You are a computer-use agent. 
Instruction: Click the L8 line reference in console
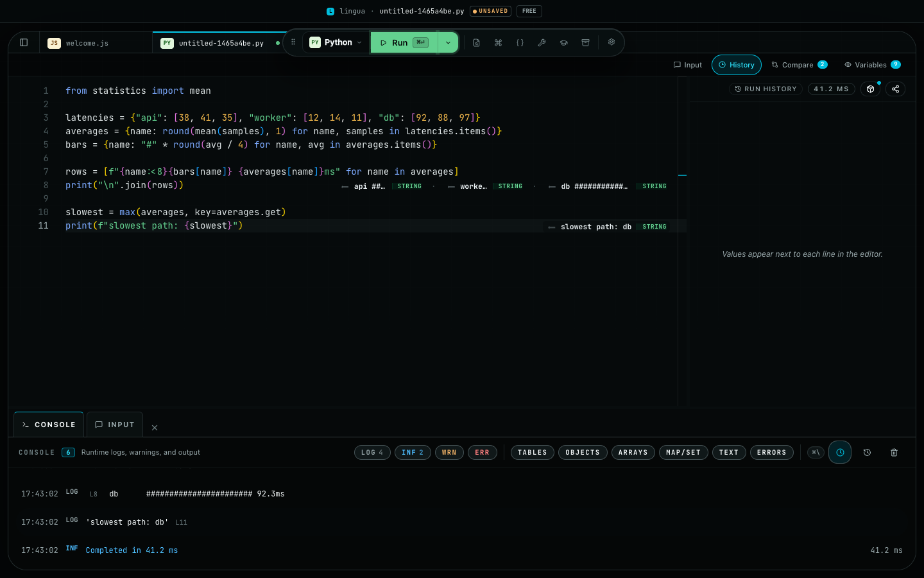(94, 495)
